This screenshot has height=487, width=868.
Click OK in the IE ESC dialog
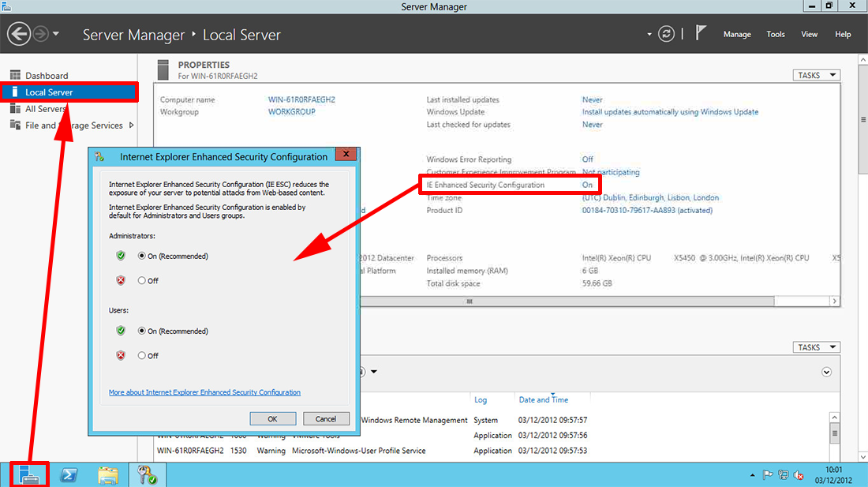pyautogui.click(x=272, y=419)
